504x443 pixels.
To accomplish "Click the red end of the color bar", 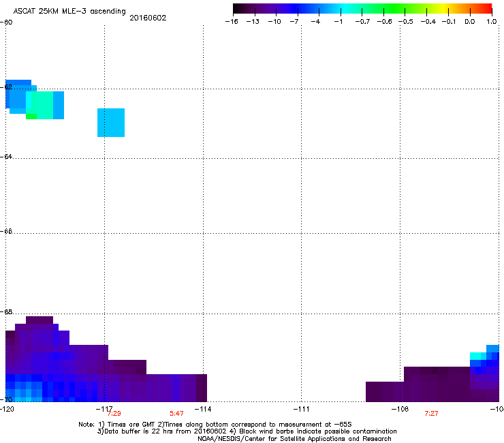I will [486, 9].
